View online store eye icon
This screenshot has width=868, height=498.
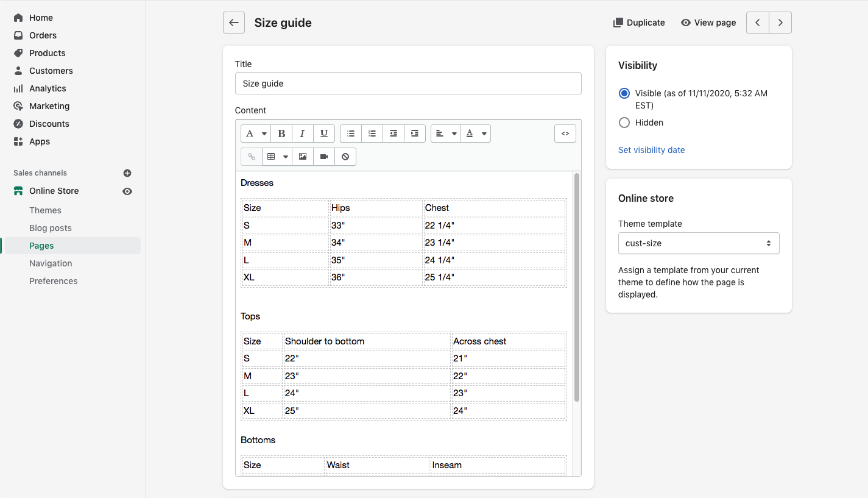[127, 191]
